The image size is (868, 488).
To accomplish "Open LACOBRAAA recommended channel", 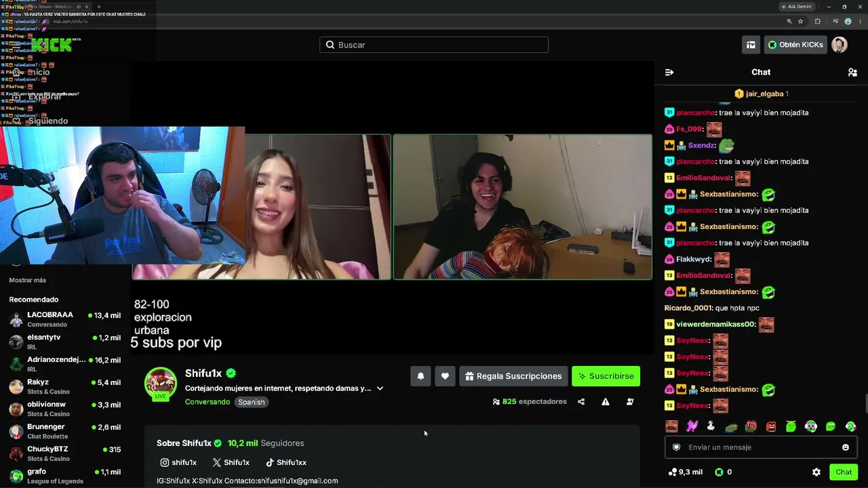I will pyautogui.click(x=65, y=319).
